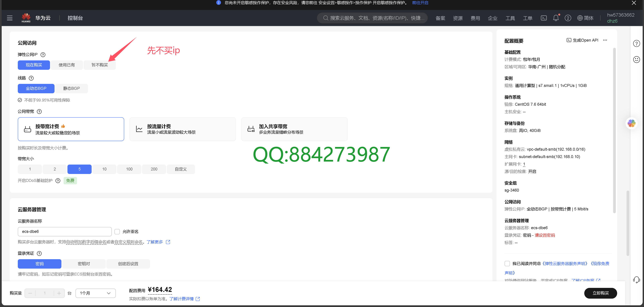The image size is (644, 307).
Task: Select 暂不购买 elastic IP option
Action: tap(100, 65)
